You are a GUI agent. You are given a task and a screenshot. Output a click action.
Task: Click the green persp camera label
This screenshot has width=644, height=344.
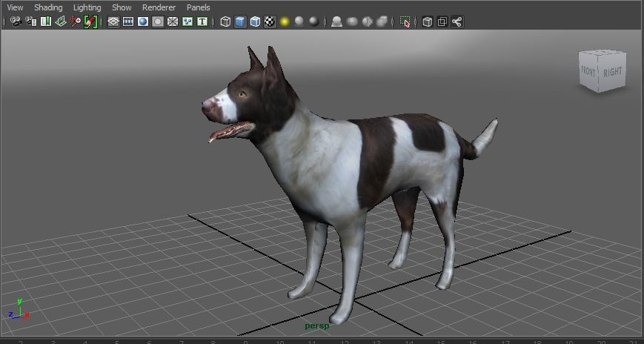tap(316, 326)
